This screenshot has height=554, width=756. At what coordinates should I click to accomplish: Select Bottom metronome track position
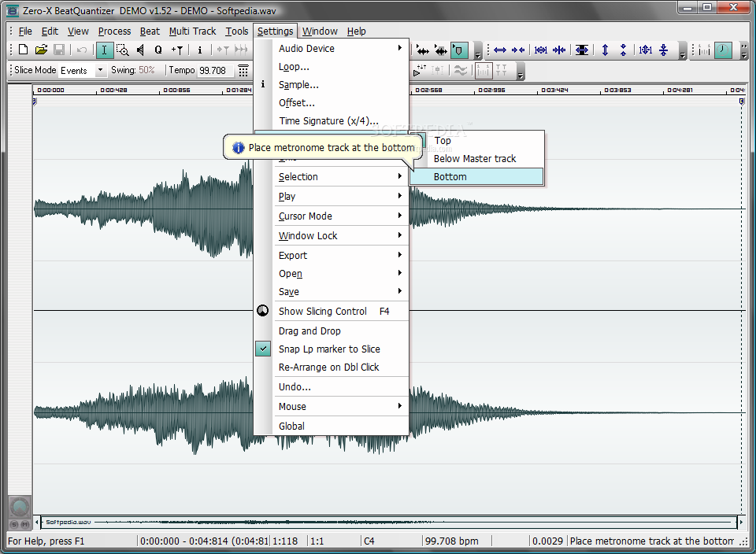point(476,177)
